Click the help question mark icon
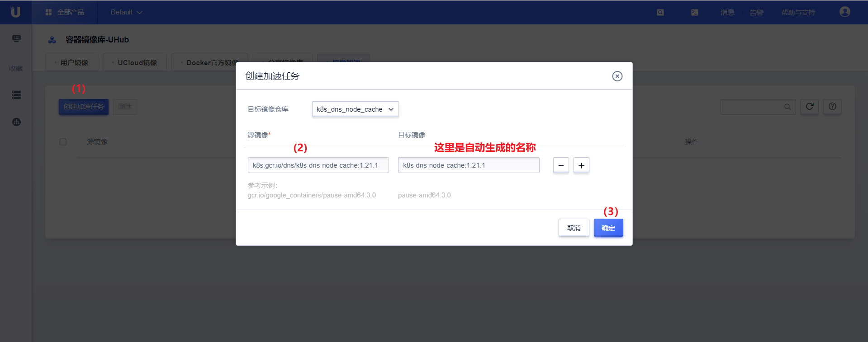This screenshot has width=868, height=342. click(x=832, y=107)
